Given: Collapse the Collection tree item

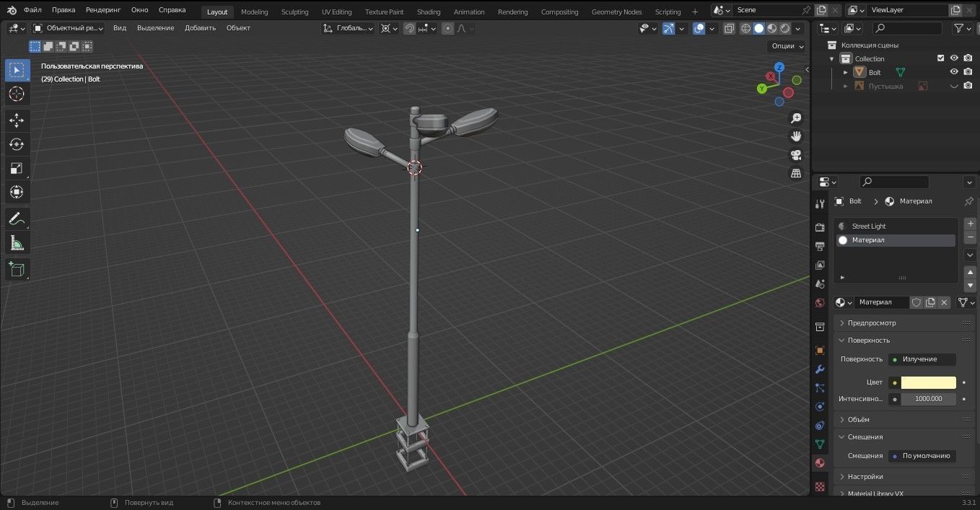Looking at the screenshot, I should [x=832, y=58].
